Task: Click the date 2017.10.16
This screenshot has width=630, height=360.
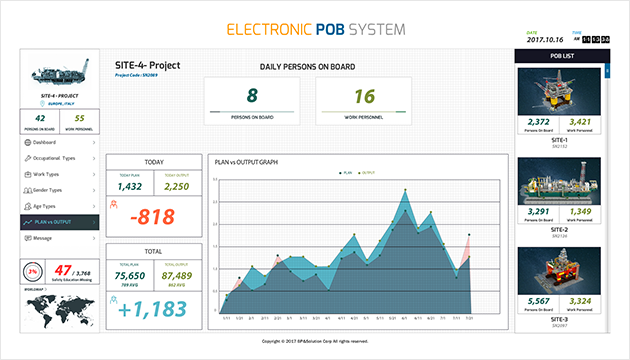Action: (x=545, y=40)
